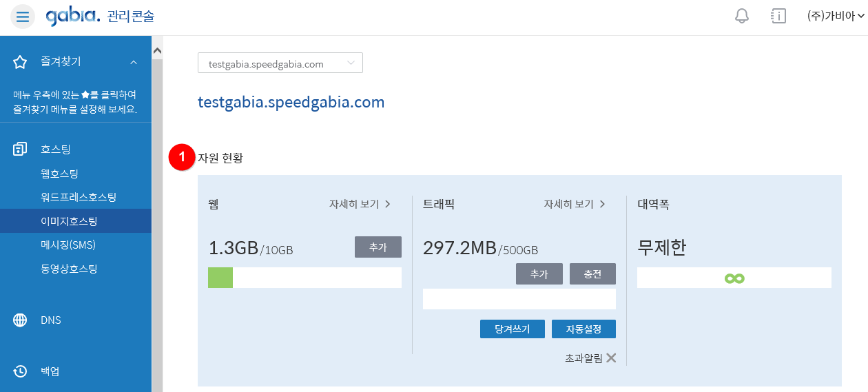Click the favorites star icon

pyautogui.click(x=20, y=62)
